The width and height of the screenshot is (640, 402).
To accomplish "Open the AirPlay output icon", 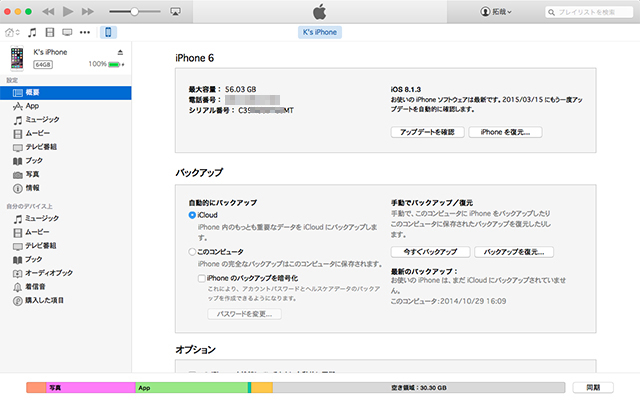I will (176, 12).
